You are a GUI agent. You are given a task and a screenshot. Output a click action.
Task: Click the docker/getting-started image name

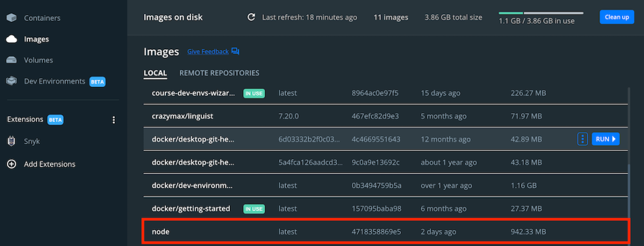point(191,208)
